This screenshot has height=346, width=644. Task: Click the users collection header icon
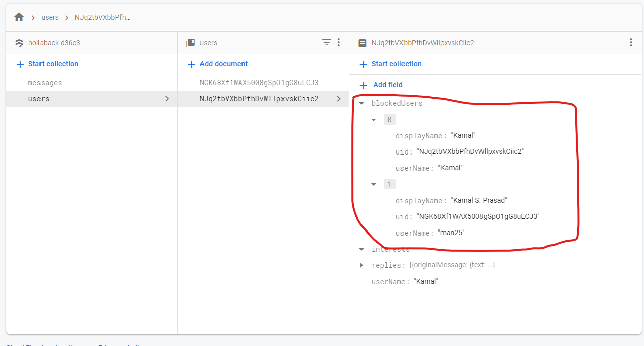coord(191,43)
